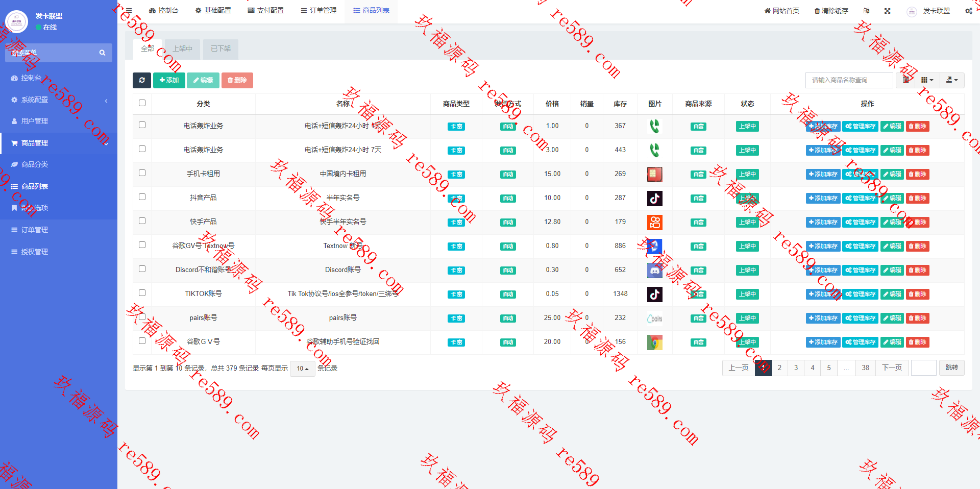
Task: Open the 附加选项 sidebar item
Action: tap(58, 208)
